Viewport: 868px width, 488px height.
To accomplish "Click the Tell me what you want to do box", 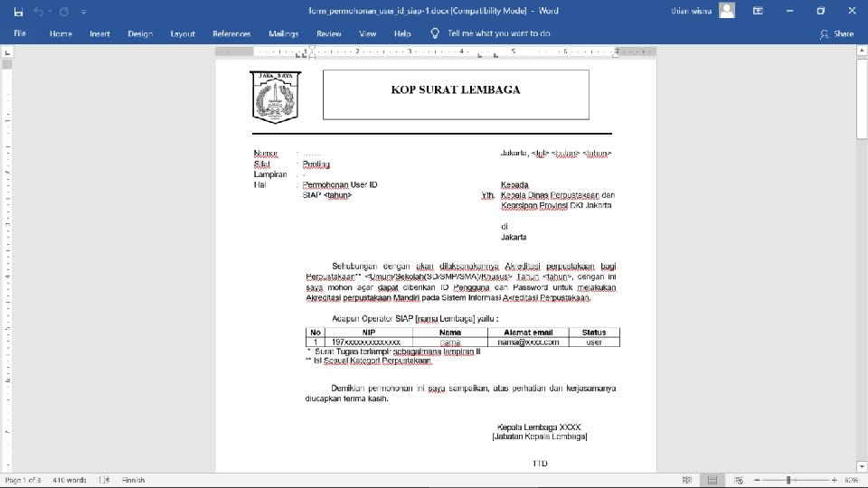I will 498,33.
